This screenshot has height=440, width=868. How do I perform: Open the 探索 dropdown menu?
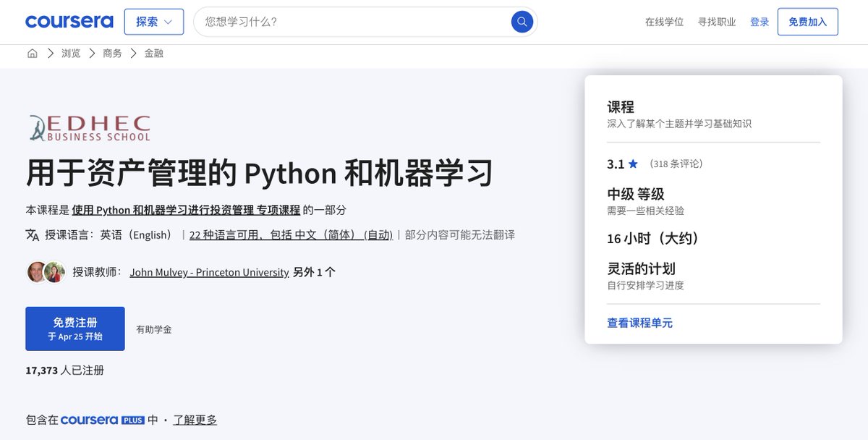click(154, 22)
